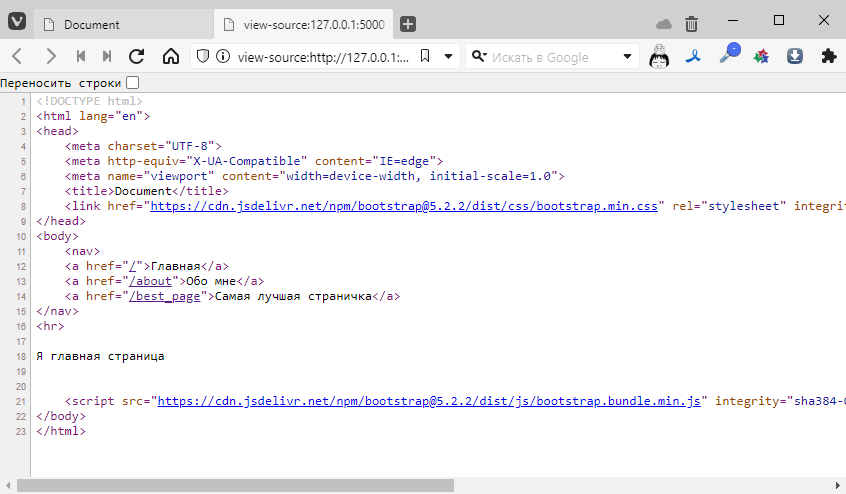Viewport: 846px width, 494px height.
Task: Reload the current page
Action: point(137,56)
